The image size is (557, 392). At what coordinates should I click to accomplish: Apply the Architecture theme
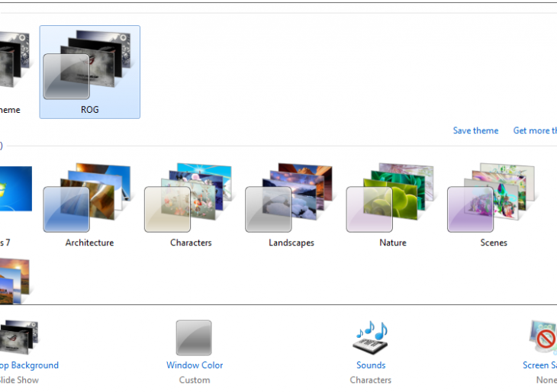click(x=88, y=198)
